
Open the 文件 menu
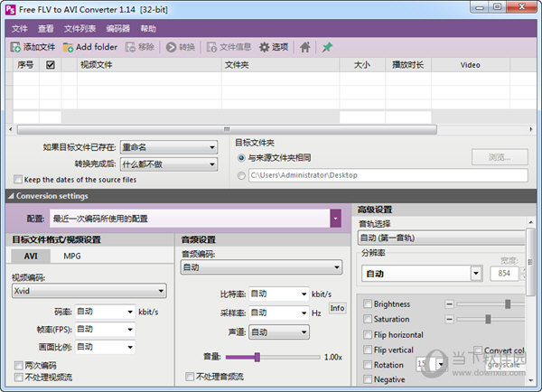point(19,29)
